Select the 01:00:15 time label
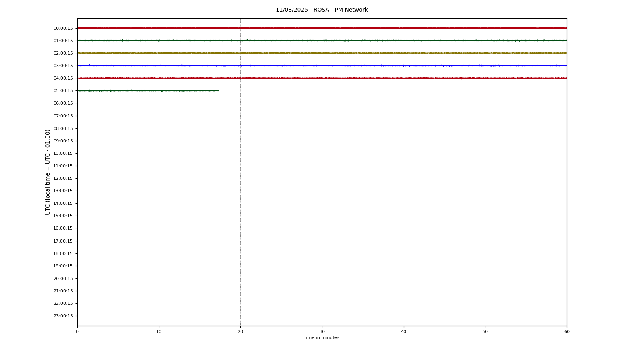 63,41
